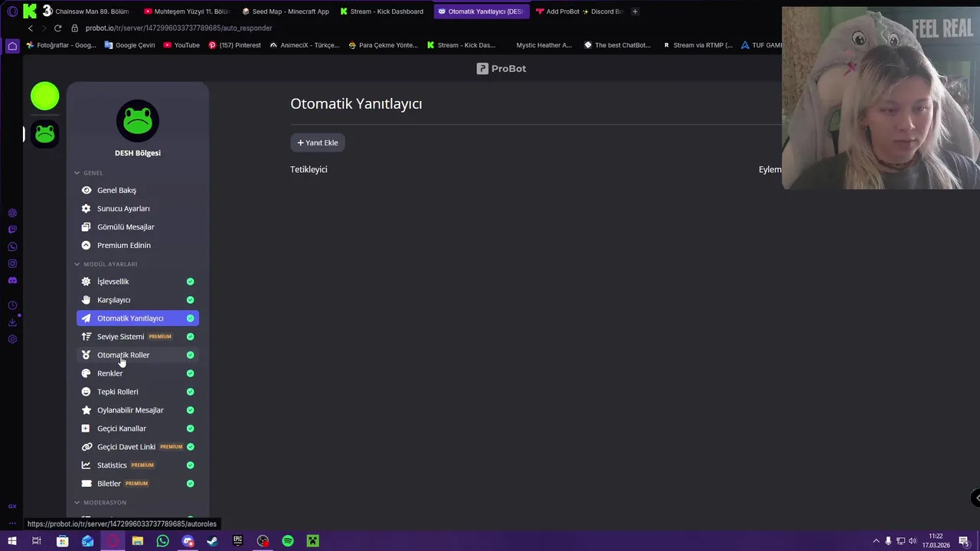
Task: Click the palette icon beside Renkler
Action: [86, 373]
